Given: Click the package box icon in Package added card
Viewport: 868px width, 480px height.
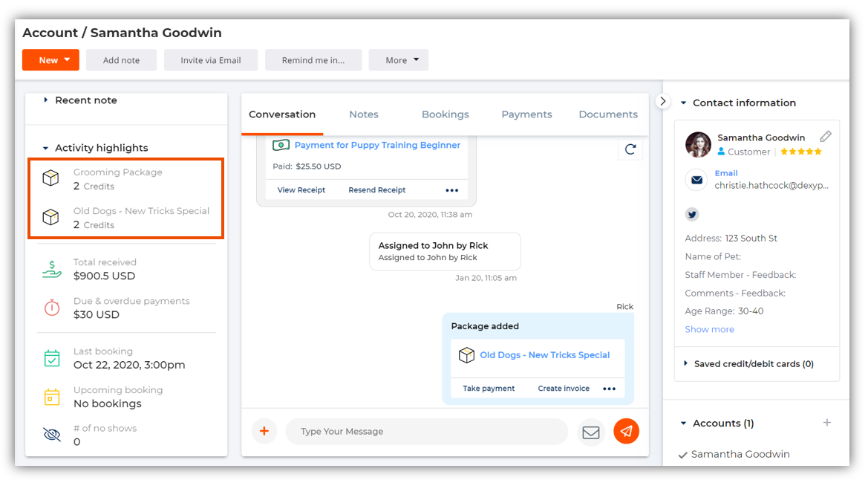Looking at the screenshot, I should pyautogui.click(x=466, y=354).
